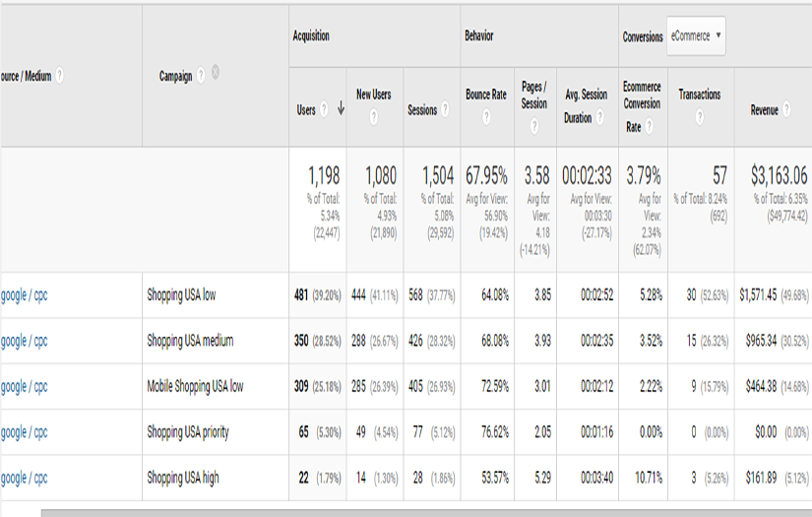Click the horizontal scrollbar below the table
Screen dimensions: 812x517
point(423,512)
